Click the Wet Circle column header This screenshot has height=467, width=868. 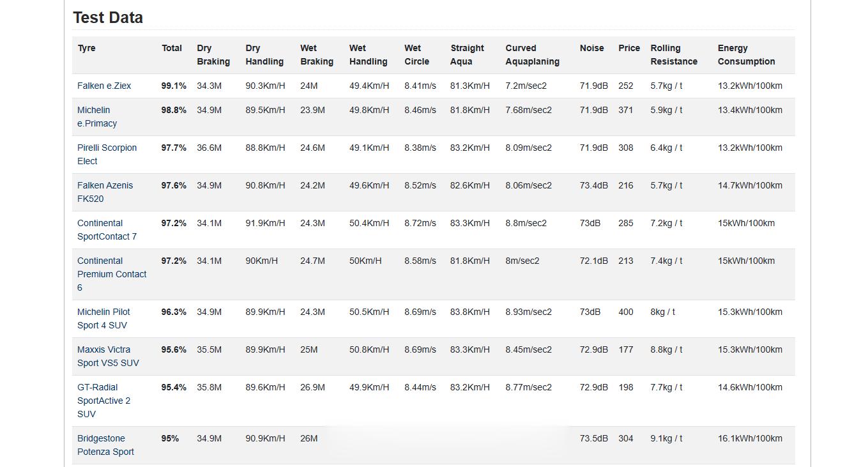coord(416,55)
